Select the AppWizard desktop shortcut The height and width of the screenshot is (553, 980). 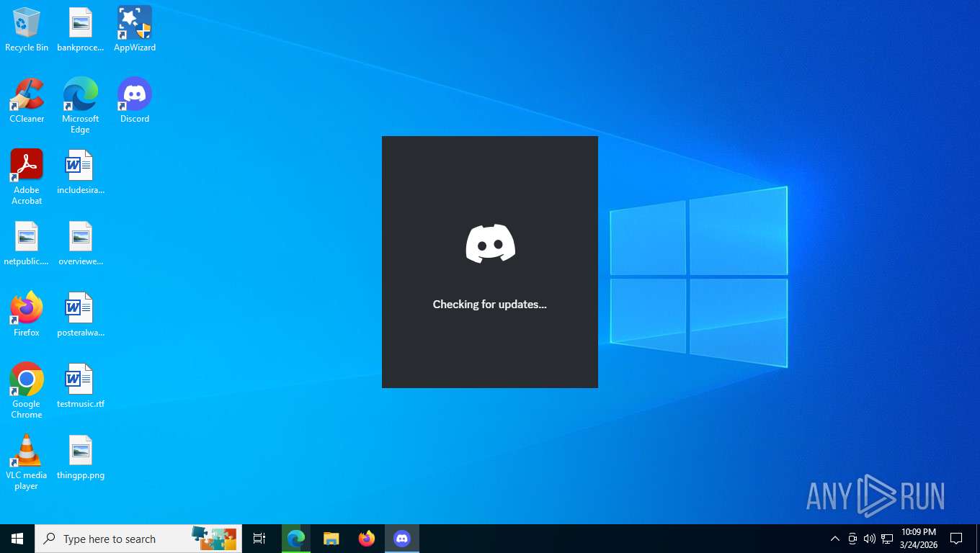coord(135,30)
